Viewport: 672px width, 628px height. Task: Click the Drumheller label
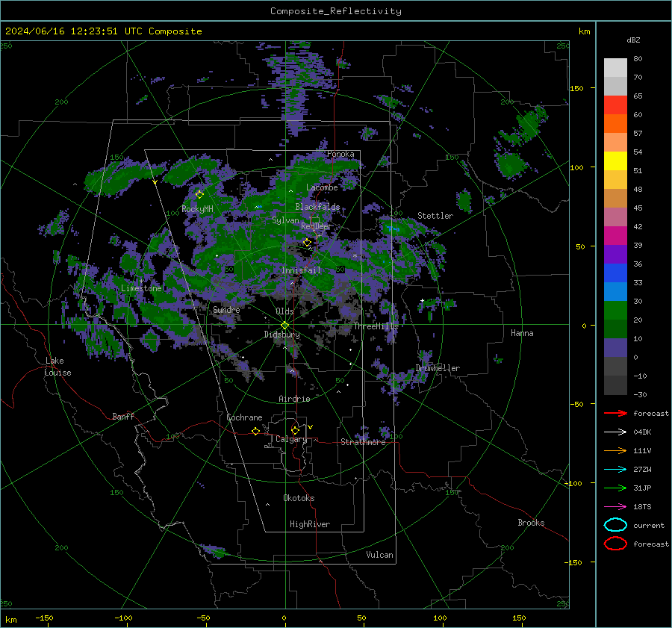[437, 368]
